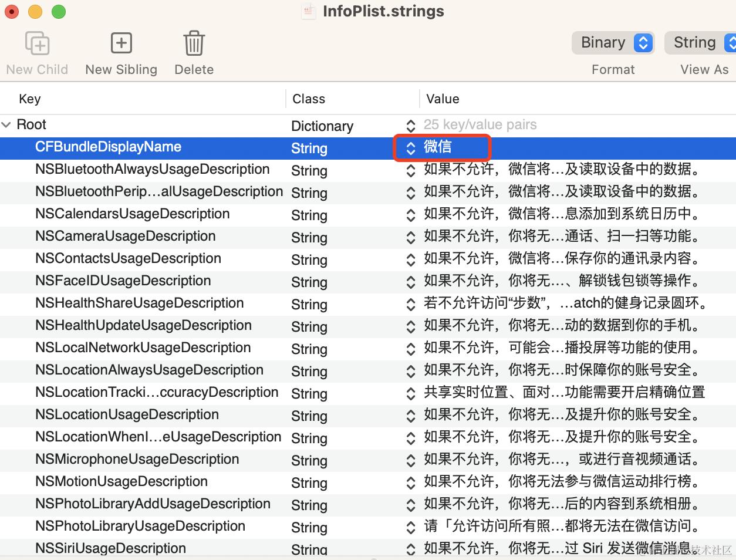Select the NSBluetoothAlwaysUsageDescription key

153,169
